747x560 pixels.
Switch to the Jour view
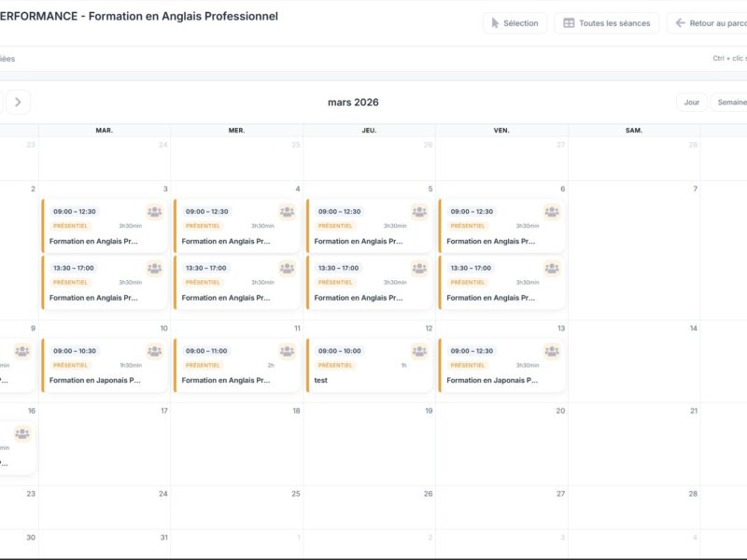pos(691,102)
